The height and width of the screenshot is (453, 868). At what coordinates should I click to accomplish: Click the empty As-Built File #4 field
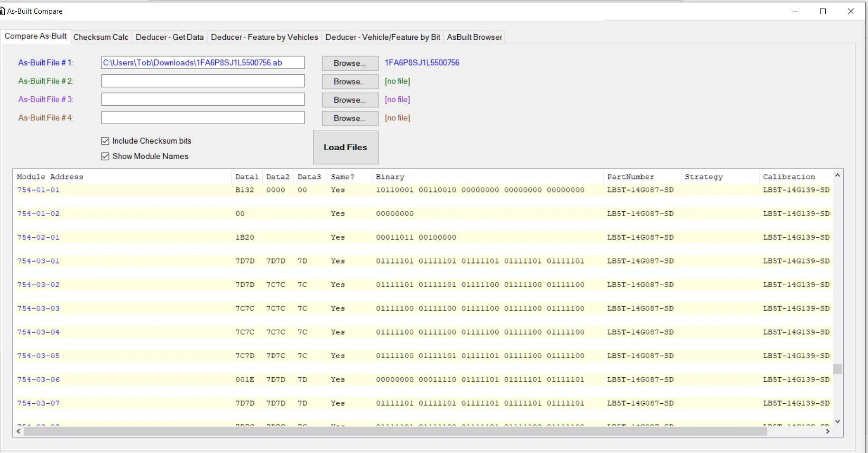click(203, 118)
